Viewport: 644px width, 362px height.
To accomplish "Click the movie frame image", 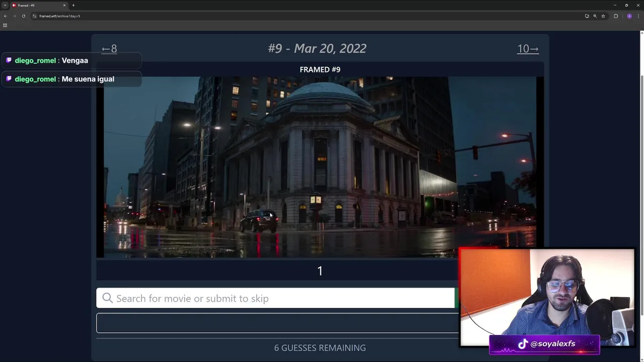I will click(x=320, y=167).
